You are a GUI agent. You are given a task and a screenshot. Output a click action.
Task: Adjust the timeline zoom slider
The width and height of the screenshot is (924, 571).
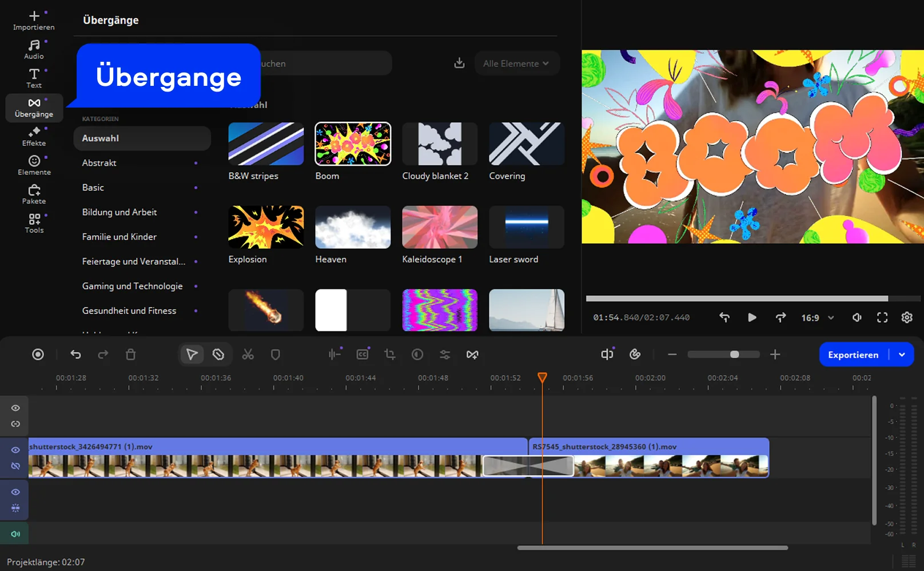pyautogui.click(x=734, y=355)
